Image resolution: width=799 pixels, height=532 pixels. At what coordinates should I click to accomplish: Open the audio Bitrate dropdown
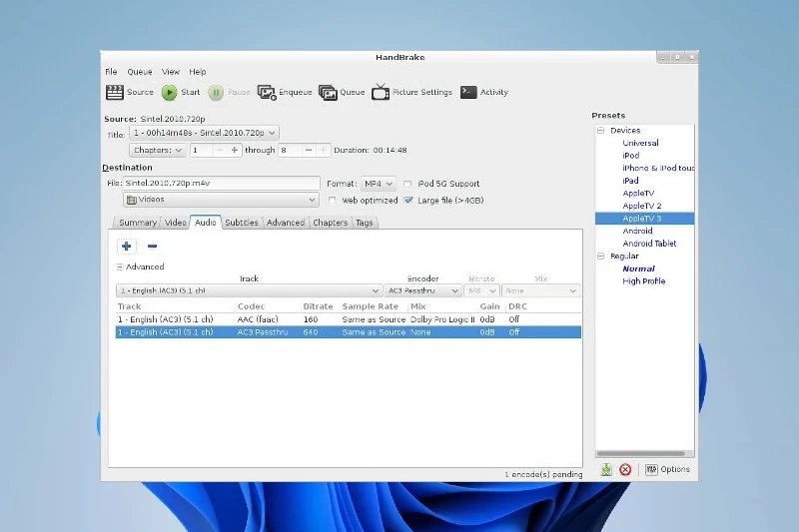[x=481, y=290]
